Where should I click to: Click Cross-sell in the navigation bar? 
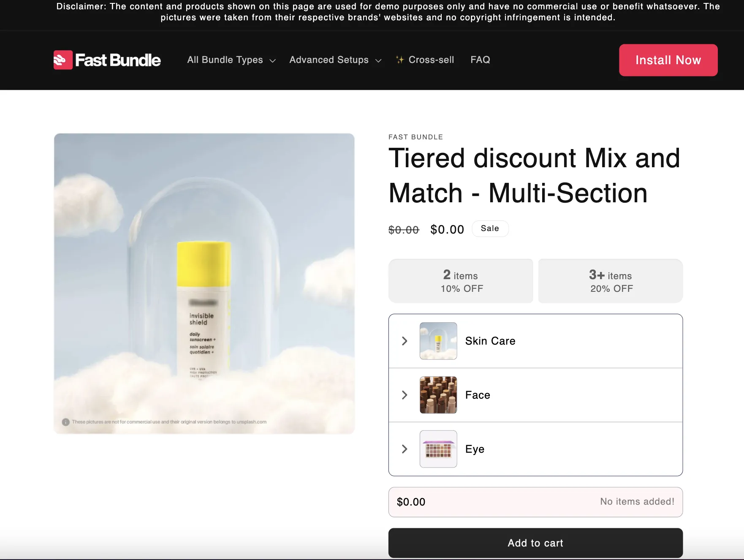pos(431,60)
